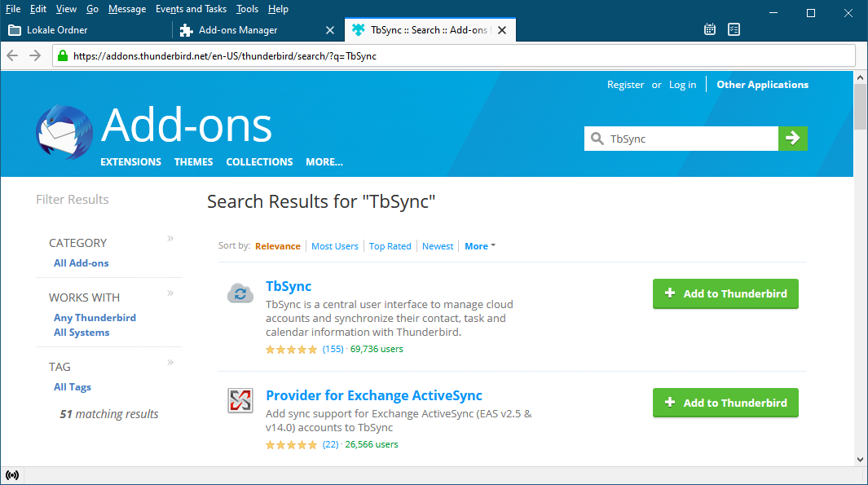This screenshot has height=485, width=868.
Task: Click the green padlock security icon
Action: tap(63, 55)
